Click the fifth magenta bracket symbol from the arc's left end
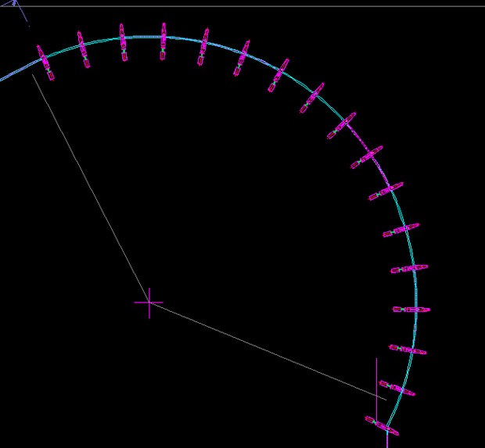 203,47
